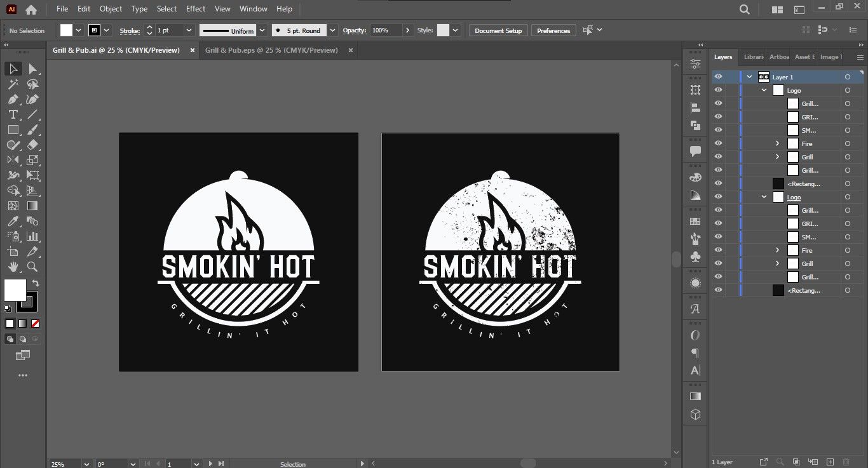Open the Opacity dropdown arrow

[407, 30]
